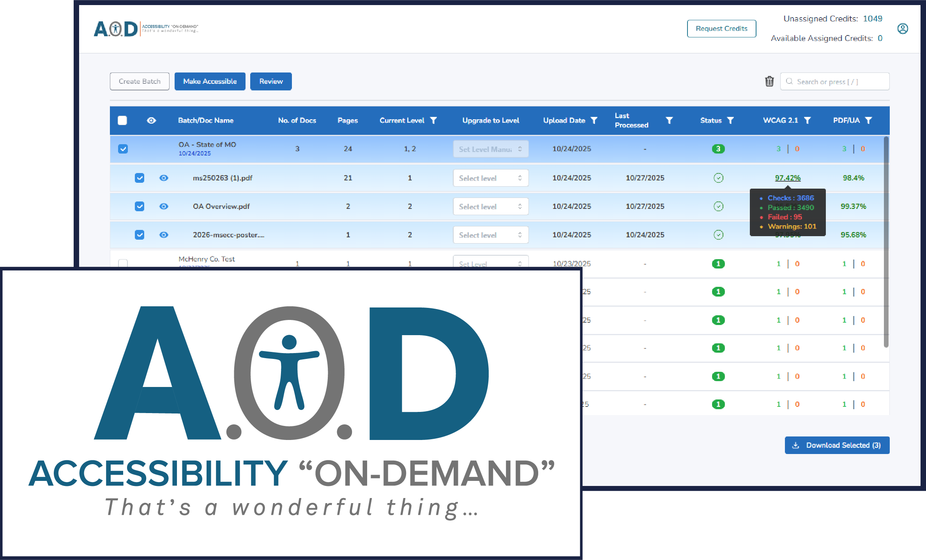926x560 pixels.
Task: Open Select level for 2026-msecc-poster
Action: pos(491,235)
